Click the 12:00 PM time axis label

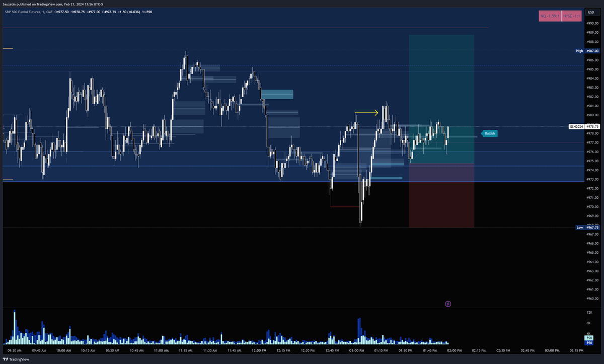259,350
